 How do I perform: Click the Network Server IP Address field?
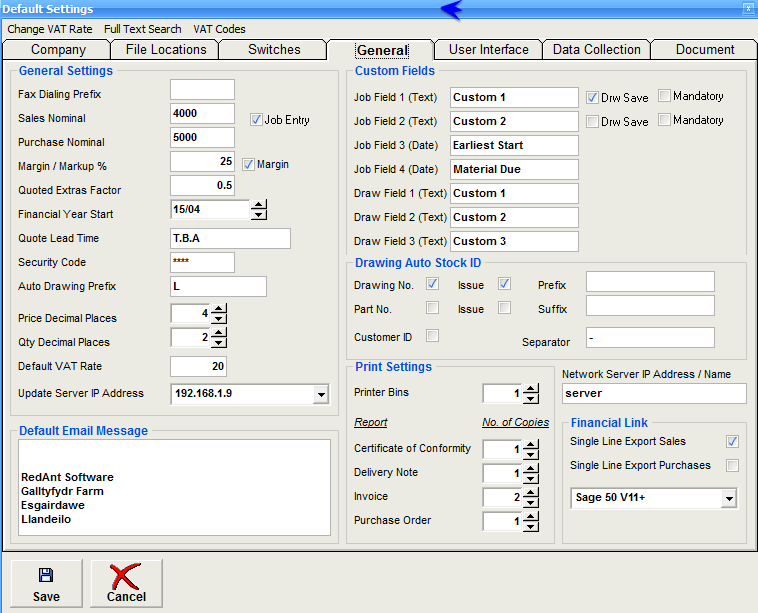click(x=654, y=394)
